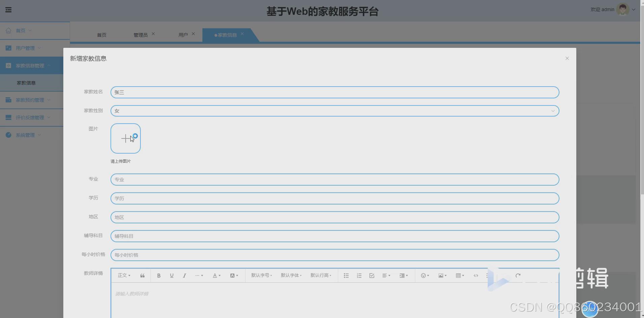Image resolution: width=644 pixels, height=318 pixels.
Task: Open the indent options
Action: 404,276
